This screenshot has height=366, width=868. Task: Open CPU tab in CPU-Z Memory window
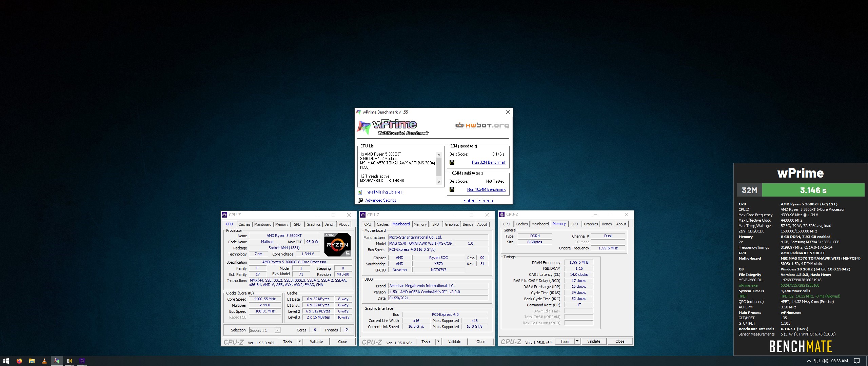tap(507, 224)
